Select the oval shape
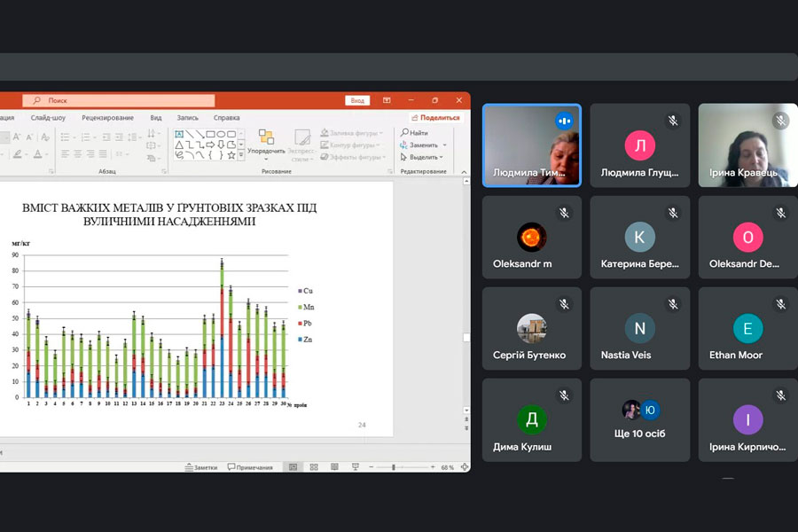Screen dimensions: 798x532 (221, 134)
